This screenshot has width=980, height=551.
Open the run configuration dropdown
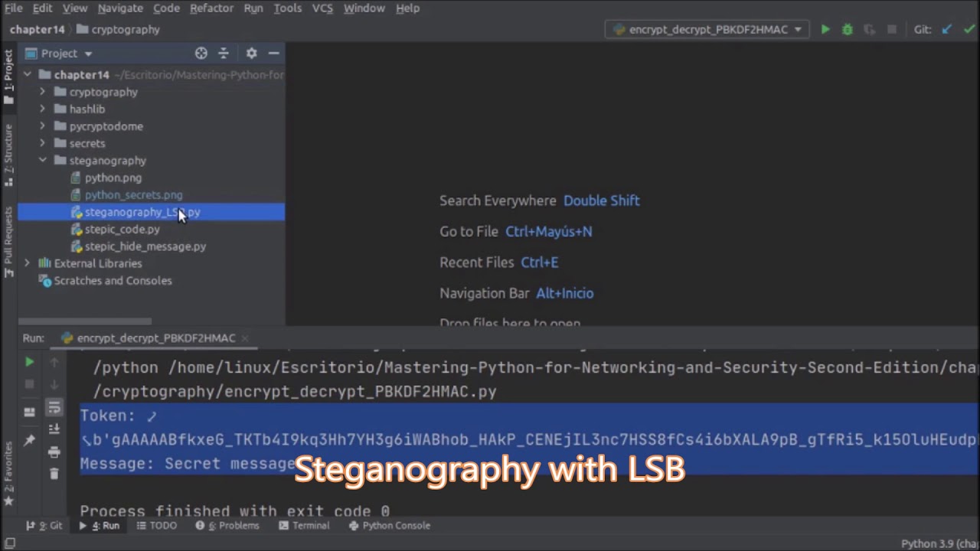[707, 29]
